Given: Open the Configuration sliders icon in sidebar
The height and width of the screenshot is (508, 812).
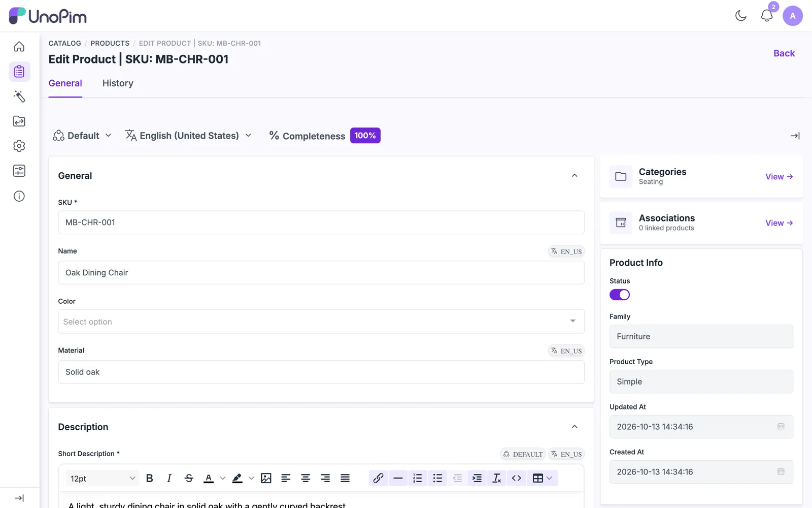Looking at the screenshot, I should (x=19, y=171).
